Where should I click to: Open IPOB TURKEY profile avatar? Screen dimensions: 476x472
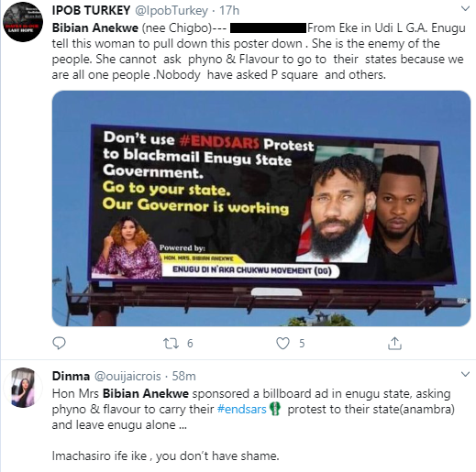[23, 22]
